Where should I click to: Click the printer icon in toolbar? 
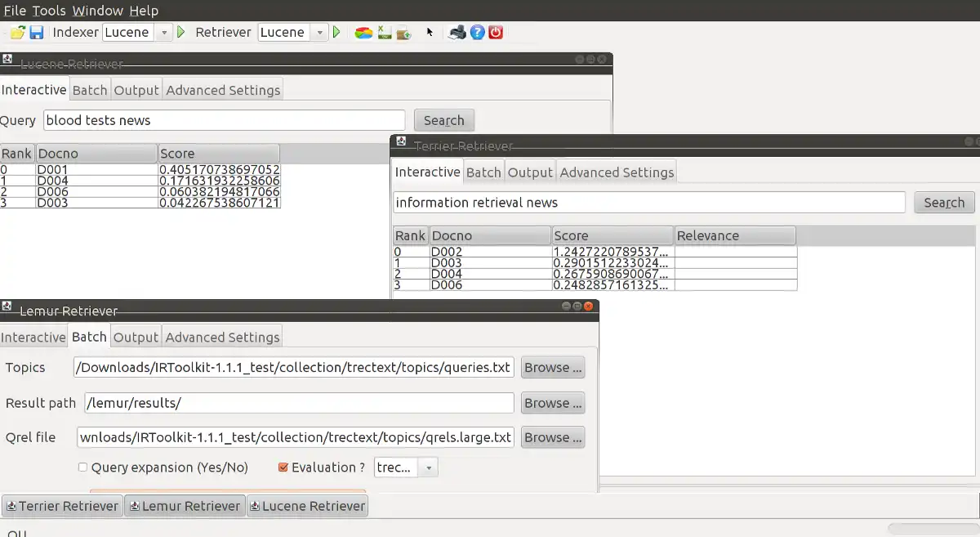(458, 33)
